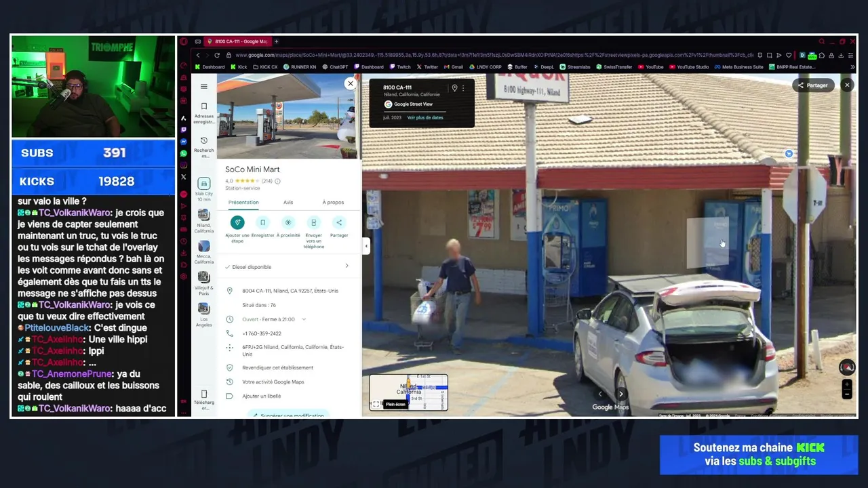The height and width of the screenshot is (488, 868).
Task: Click the Télécharger app icon in sidebar
Action: (x=203, y=400)
